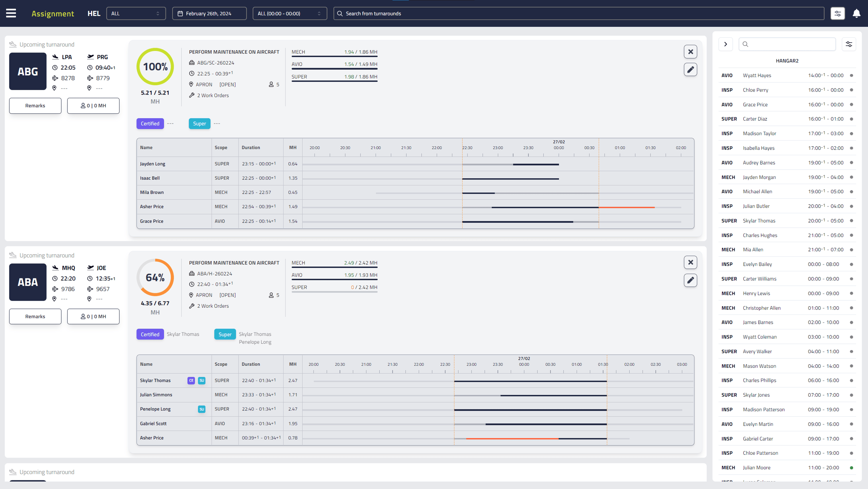The width and height of the screenshot is (868, 489).
Task: Open the 2 Work Orders link on the ABA task
Action: coord(213,306)
